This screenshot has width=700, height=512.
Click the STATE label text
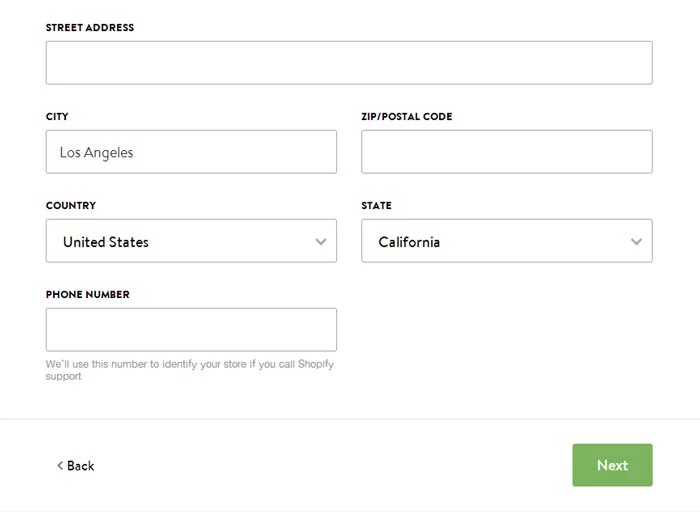point(376,206)
